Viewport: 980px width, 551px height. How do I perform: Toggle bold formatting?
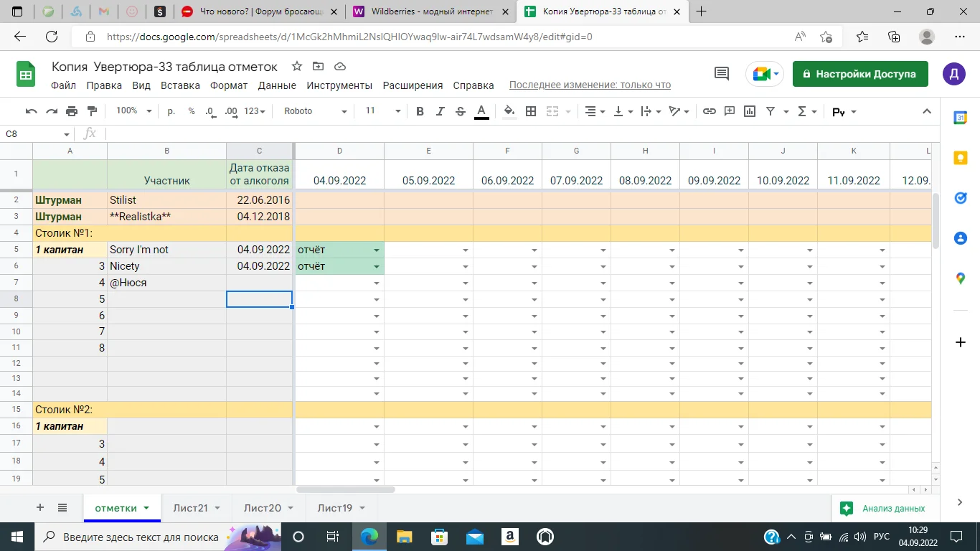click(x=420, y=111)
